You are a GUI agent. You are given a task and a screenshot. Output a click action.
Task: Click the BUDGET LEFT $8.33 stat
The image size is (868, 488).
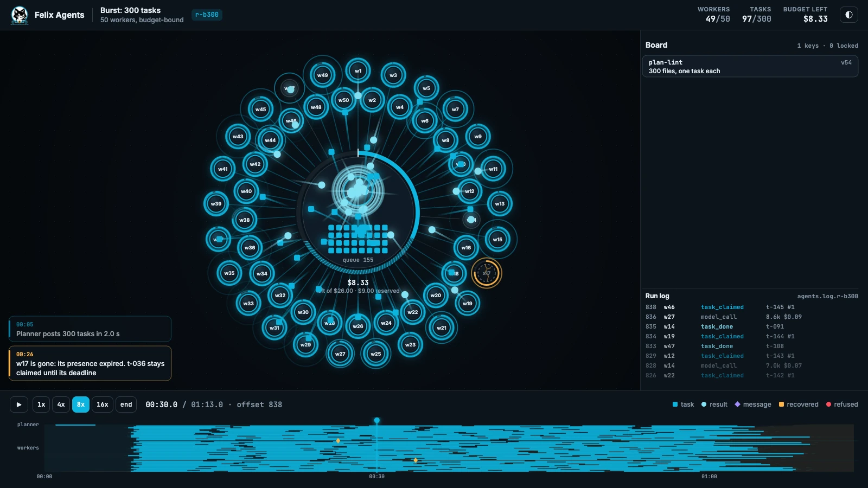(x=806, y=15)
